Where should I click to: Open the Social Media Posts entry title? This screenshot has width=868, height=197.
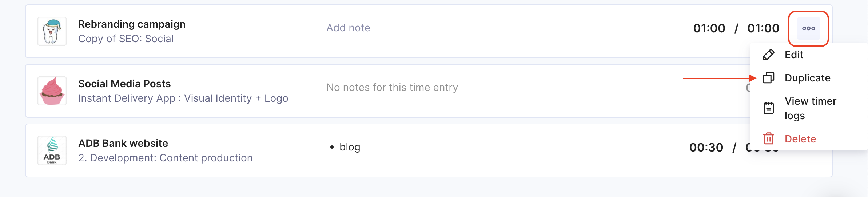(x=124, y=84)
